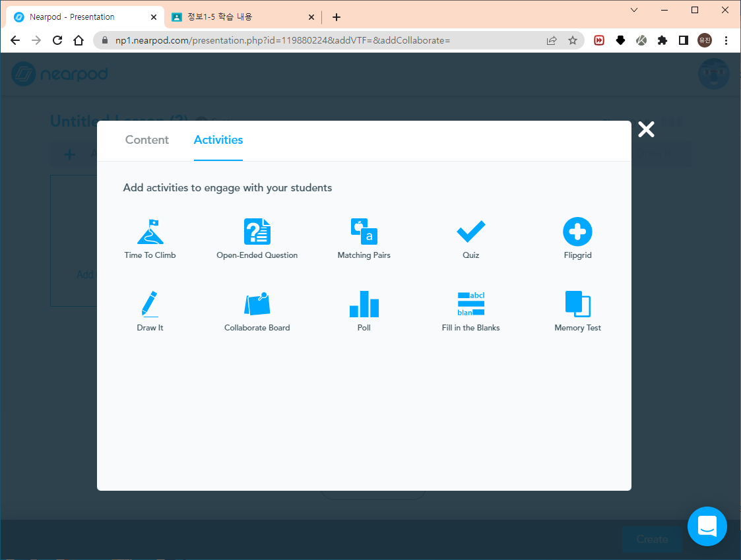Select the Draw It pencil icon
741x560 pixels.
(x=150, y=304)
